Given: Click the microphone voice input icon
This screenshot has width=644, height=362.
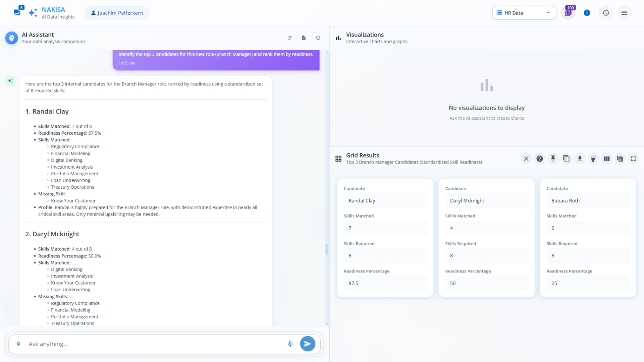Looking at the screenshot, I should [x=290, y=344].
